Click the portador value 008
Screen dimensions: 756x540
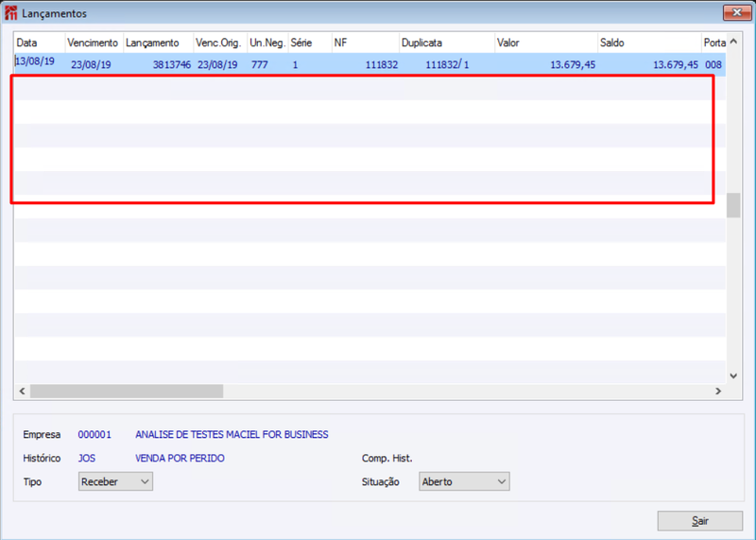[713, 64]
